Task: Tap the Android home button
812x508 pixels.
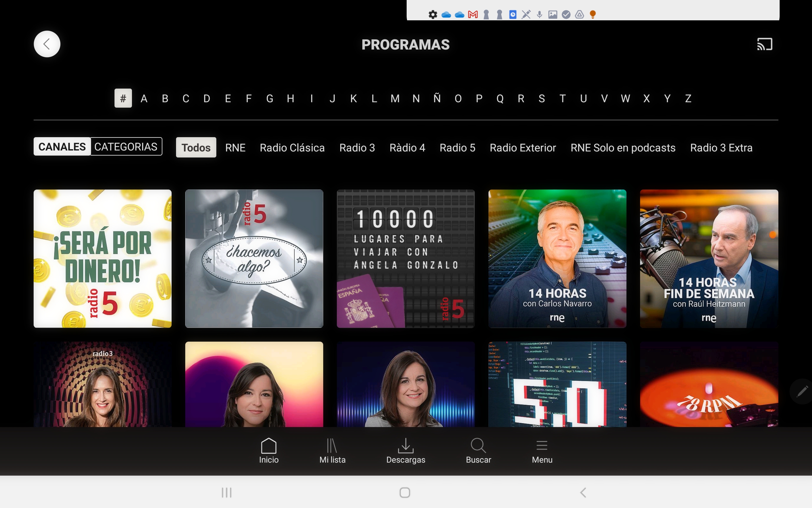Action: [x=405, y=492]
